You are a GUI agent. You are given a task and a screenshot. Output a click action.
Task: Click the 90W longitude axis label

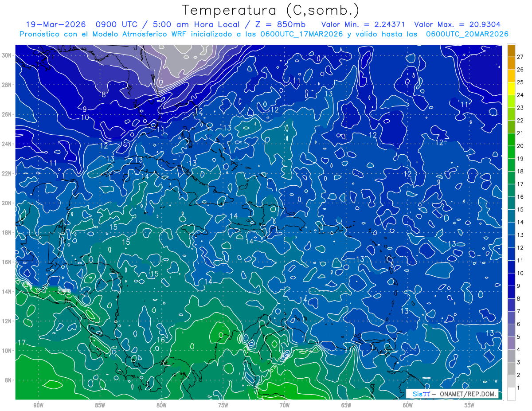(x=38, y=406)
